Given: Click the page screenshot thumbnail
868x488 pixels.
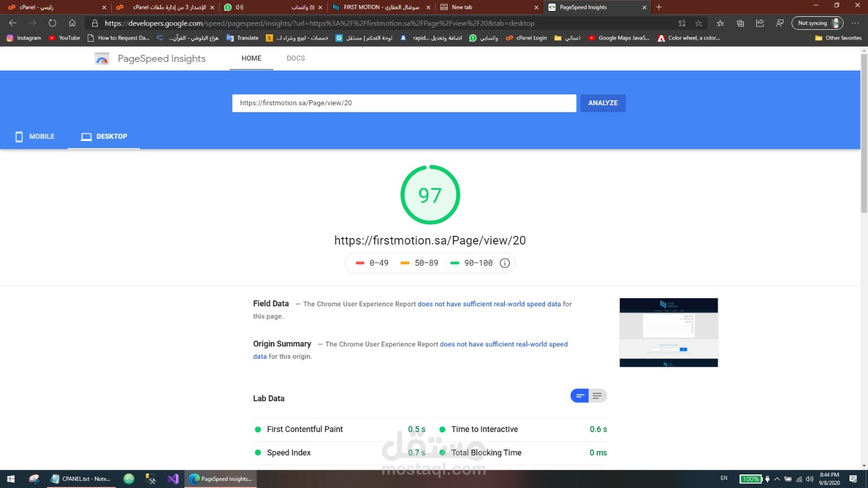Looking at the screenshot, I should (x=668, y=332).
